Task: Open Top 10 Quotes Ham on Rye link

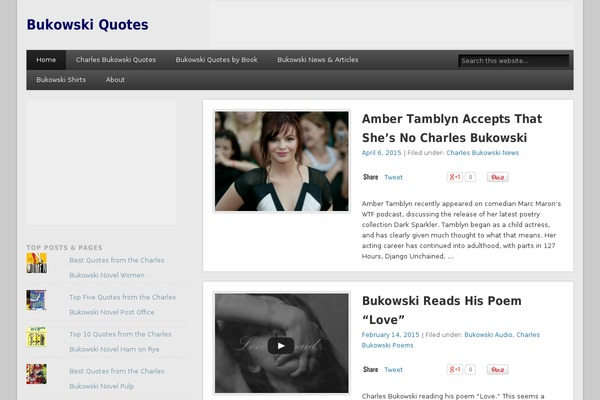Action: [x=120, y=342]
